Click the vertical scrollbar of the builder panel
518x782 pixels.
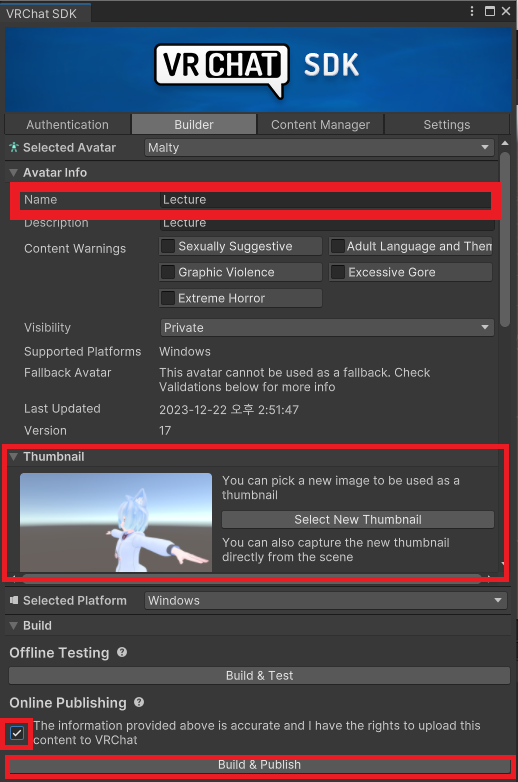click(x=505, y=239)
